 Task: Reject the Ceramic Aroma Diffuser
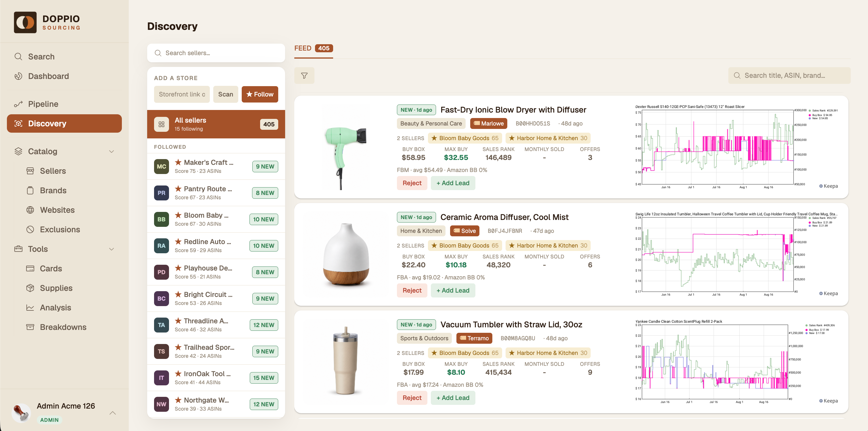point(412,291)
